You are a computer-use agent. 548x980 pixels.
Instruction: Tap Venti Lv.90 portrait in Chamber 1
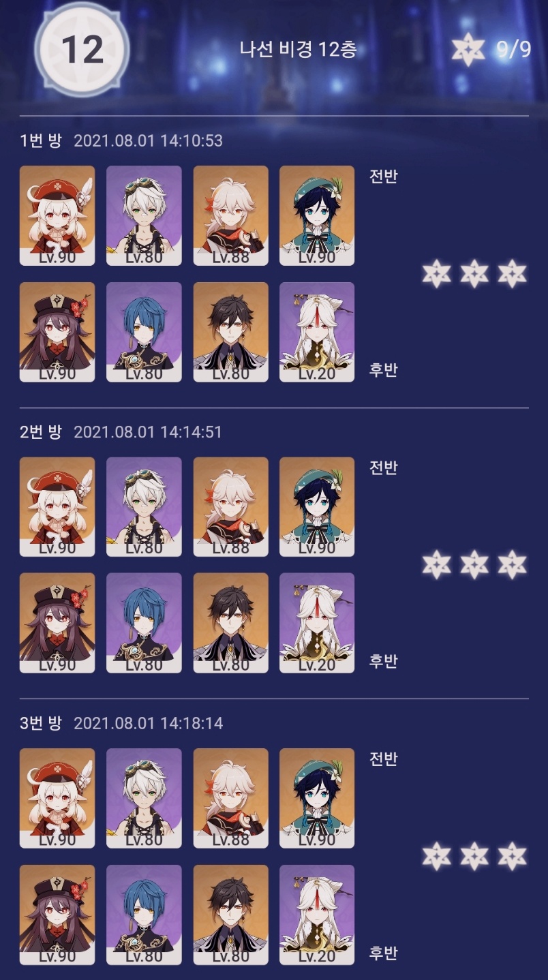(x=317, y=215)
